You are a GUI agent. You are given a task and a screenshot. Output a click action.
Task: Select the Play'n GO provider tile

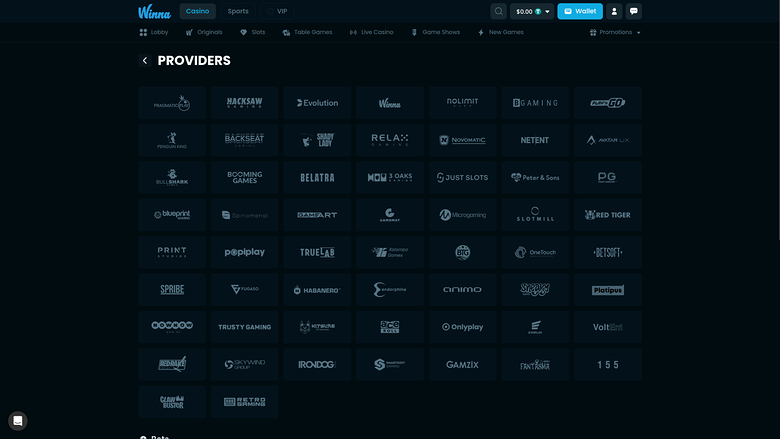(608, 103)
